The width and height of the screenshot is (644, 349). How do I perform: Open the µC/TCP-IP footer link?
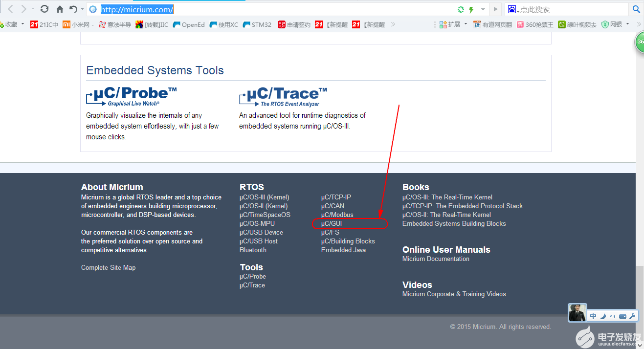[x=336, y=197]
